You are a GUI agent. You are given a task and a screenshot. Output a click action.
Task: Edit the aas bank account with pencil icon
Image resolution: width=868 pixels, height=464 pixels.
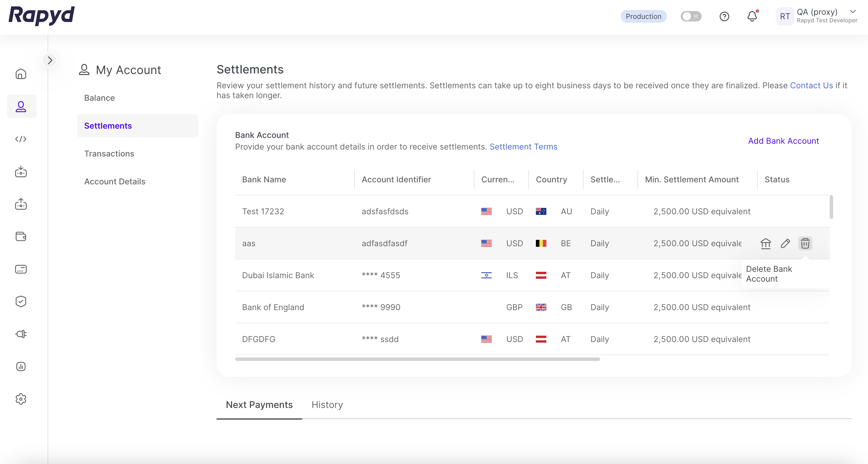coord(786,243)
